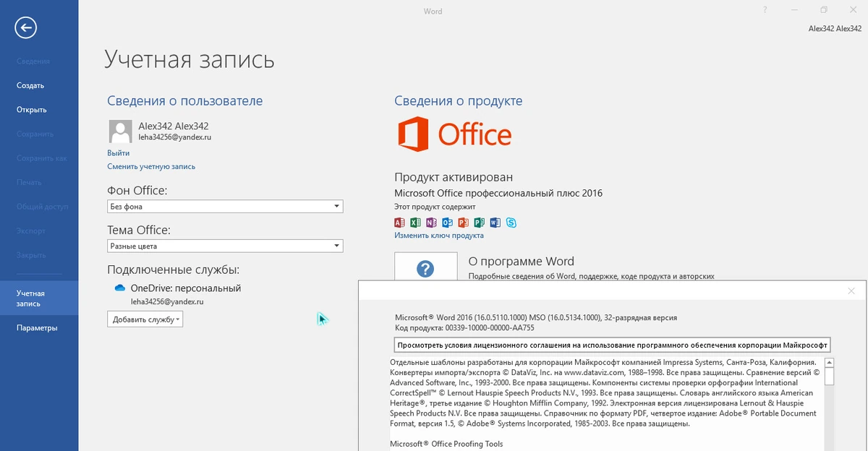The image size is (868, 451).
Task: Click the PowerPoint icon in product list
Action: tap(463, 223)
